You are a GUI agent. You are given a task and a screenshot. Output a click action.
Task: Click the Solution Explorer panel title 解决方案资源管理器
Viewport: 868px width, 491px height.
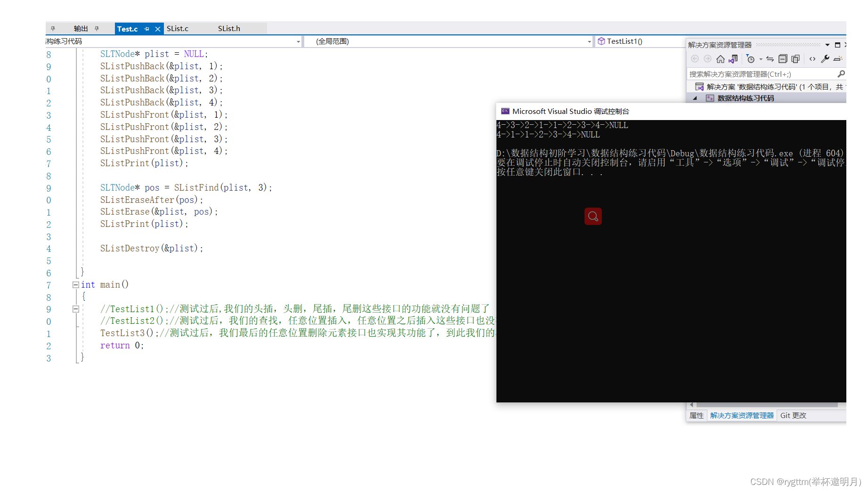coord(720,45)
